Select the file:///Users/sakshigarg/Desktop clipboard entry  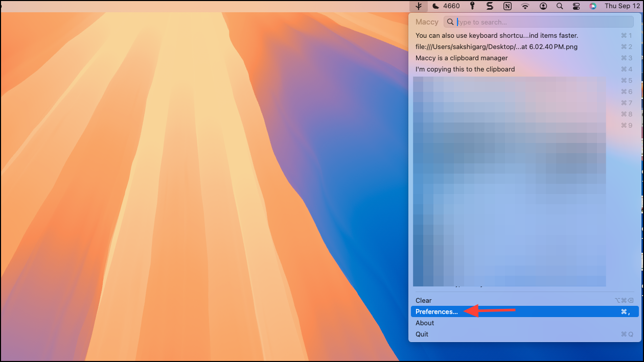tap(524, 47)
